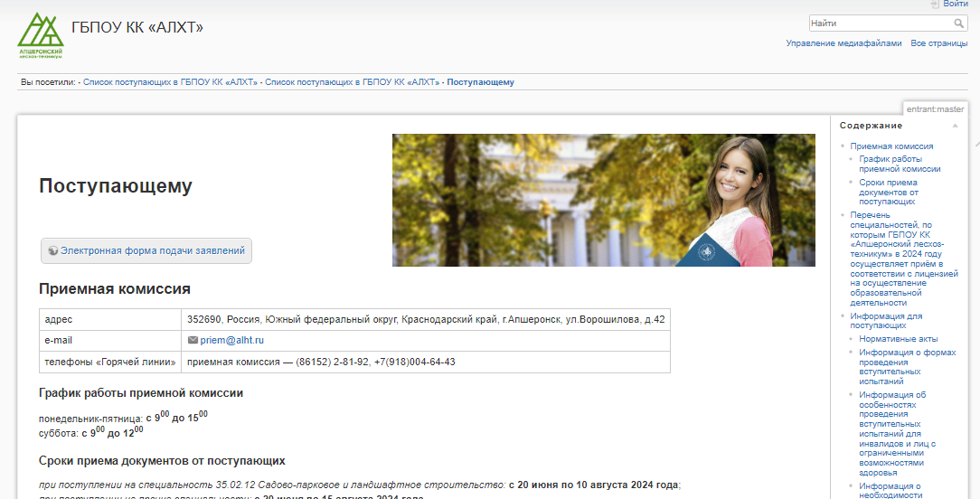The width and height of the screenshot is (980, 499).
Task: Jump to Информация об особенностях проведения испытаний для инвалидов
Action: [x=897, y=434]
